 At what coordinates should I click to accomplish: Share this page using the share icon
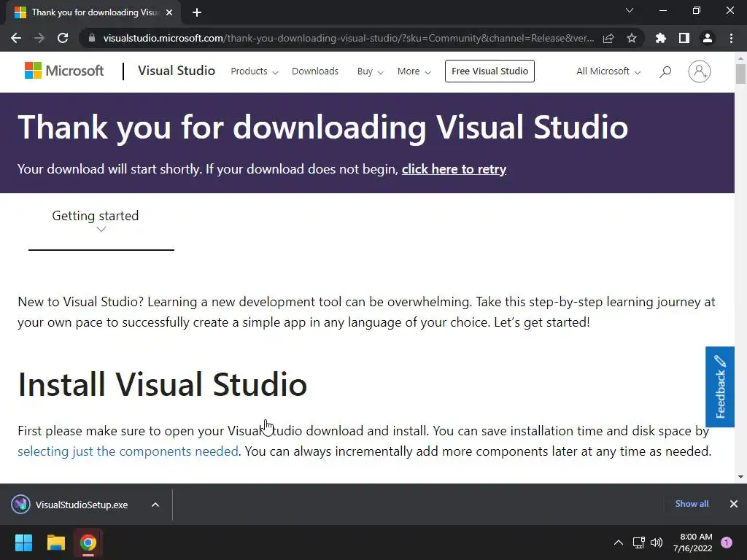(x=608, y=38)
